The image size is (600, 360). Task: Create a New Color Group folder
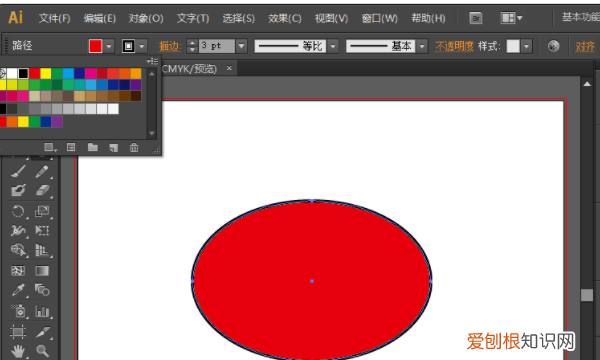93,147
